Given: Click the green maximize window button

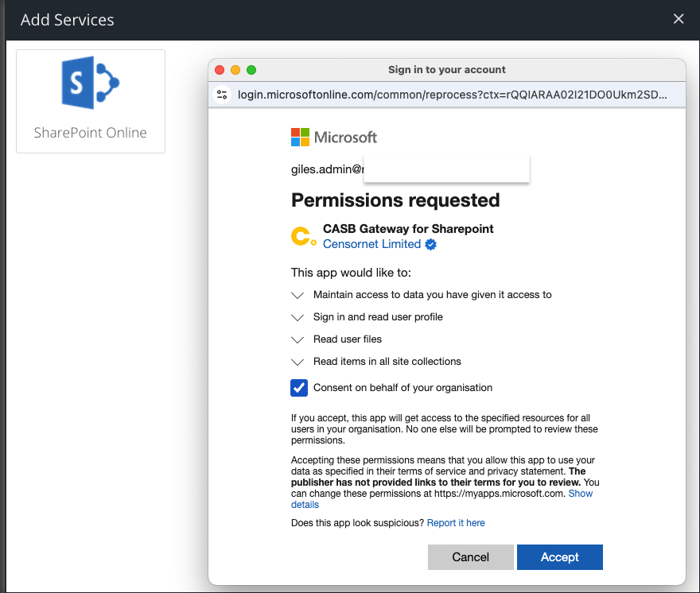Looking at the screenshot, I should point(251,70).
